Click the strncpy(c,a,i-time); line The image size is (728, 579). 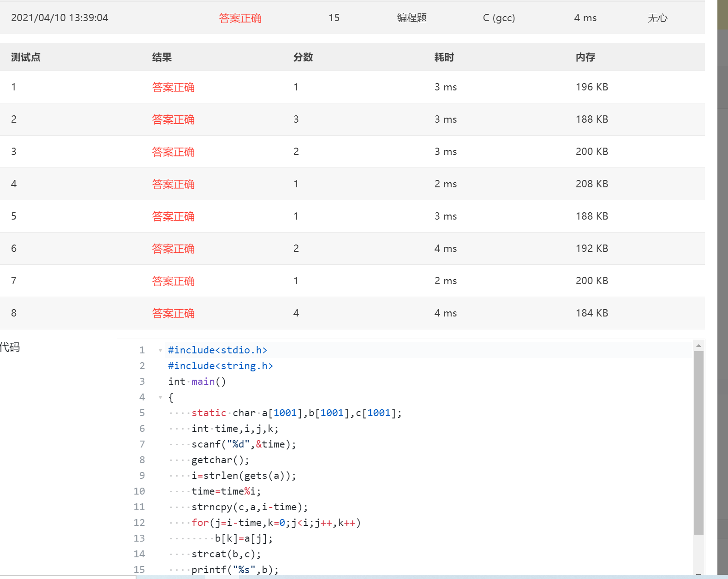[250, 507]
